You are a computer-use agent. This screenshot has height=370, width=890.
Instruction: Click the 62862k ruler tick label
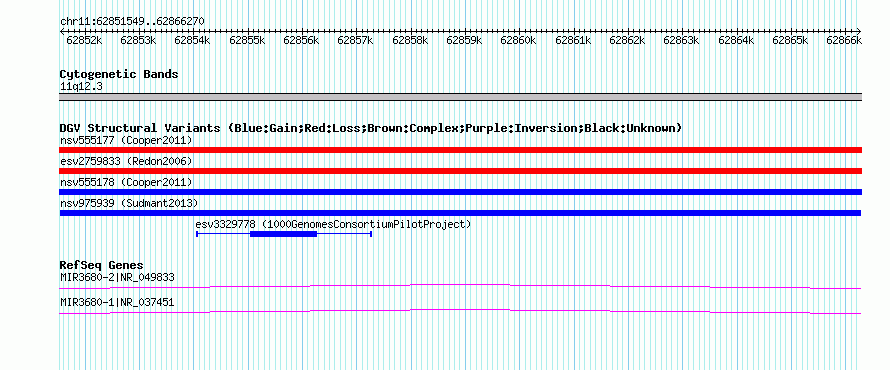627,40
